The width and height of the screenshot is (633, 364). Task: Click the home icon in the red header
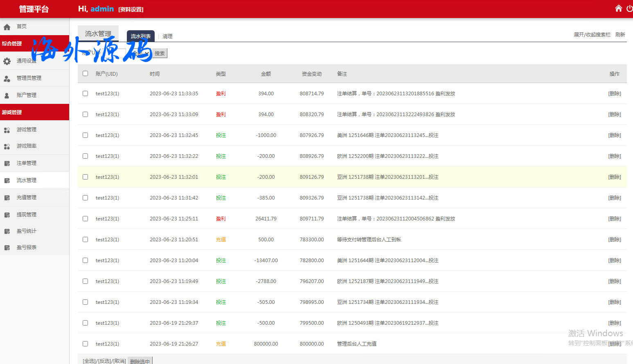[x=618, y=9]
